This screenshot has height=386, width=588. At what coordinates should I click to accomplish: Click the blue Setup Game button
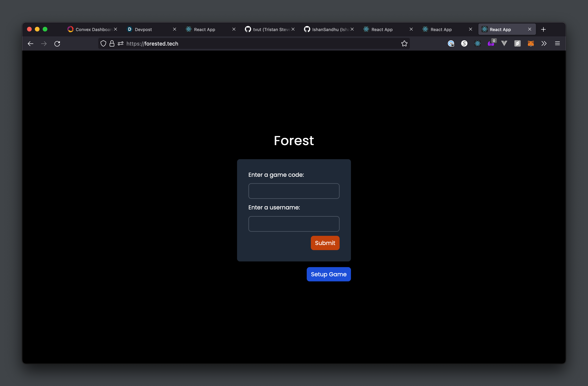click(328, 274)
